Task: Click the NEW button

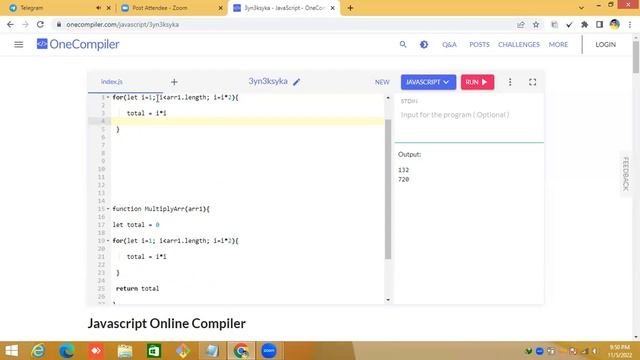Action: 382,82
